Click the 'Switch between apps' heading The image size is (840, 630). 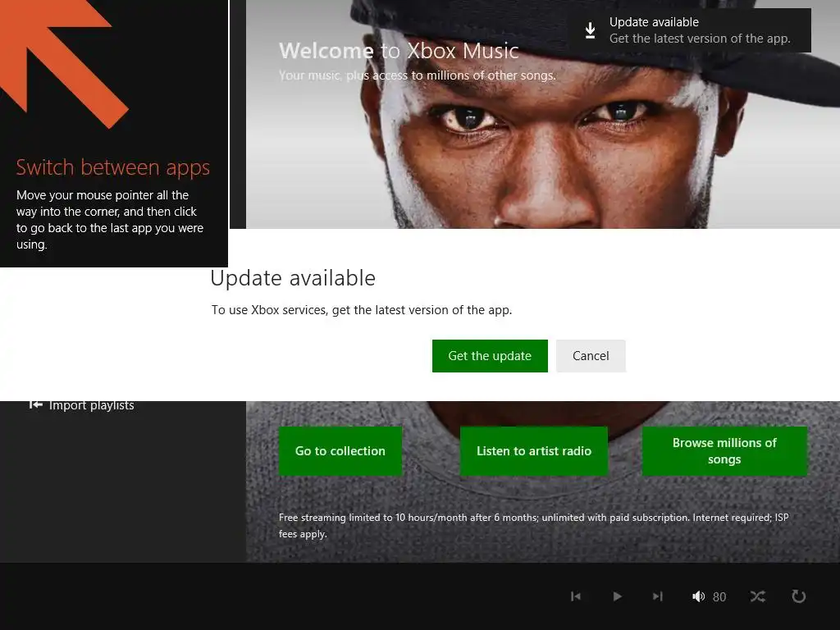(x=113, y=167)
